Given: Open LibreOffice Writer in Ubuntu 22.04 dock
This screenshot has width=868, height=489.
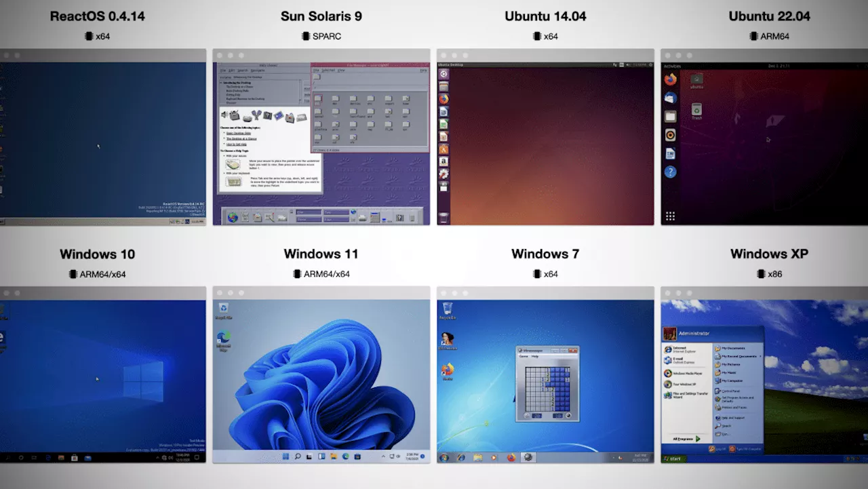Looking at the screenshot, I should point(671,153).
